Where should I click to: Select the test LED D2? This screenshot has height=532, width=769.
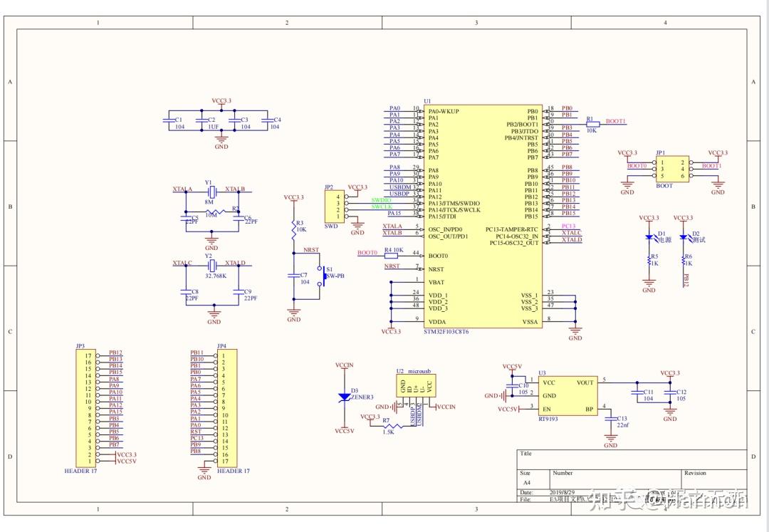tap(684, 237)
